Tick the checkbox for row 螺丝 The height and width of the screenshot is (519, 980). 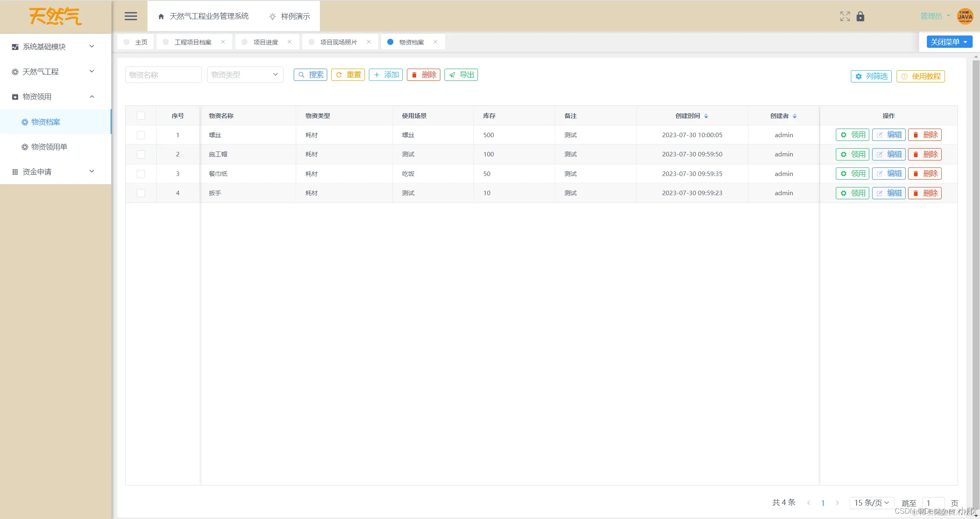(x=141, y=135)
